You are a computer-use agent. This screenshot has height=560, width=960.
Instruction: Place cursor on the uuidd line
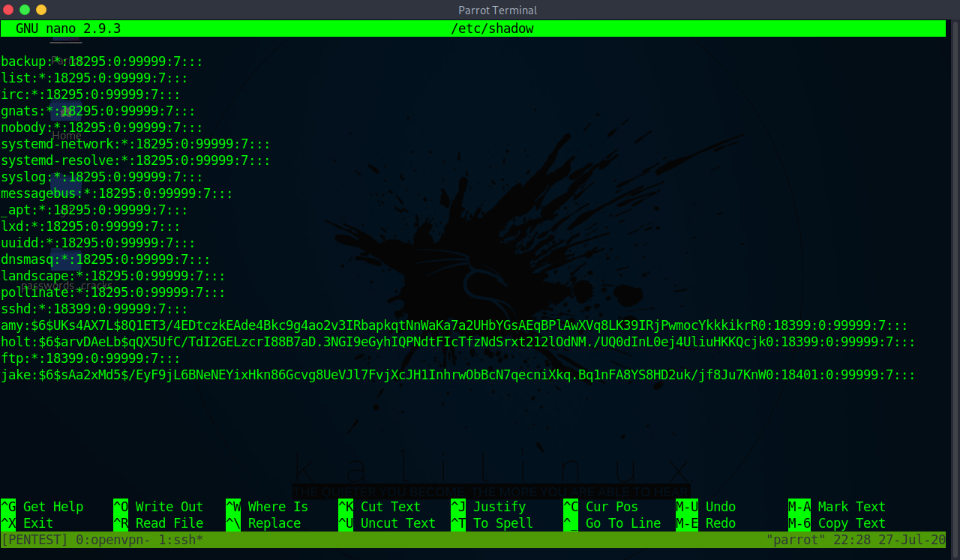pyautogui.click(x=98, y=243)
